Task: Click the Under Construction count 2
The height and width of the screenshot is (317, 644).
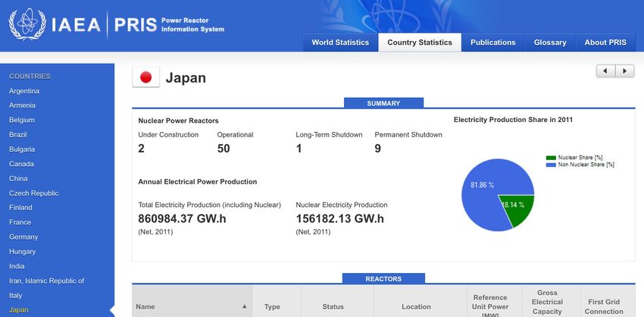Action: [141, 149]
